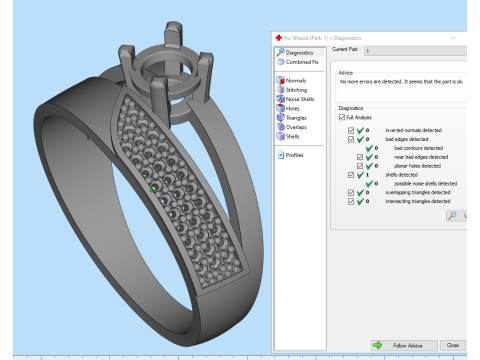The width and height of the screenshot is (480, 360).
Task: Open the Shells fixing icon
Action: coord(280,136)
